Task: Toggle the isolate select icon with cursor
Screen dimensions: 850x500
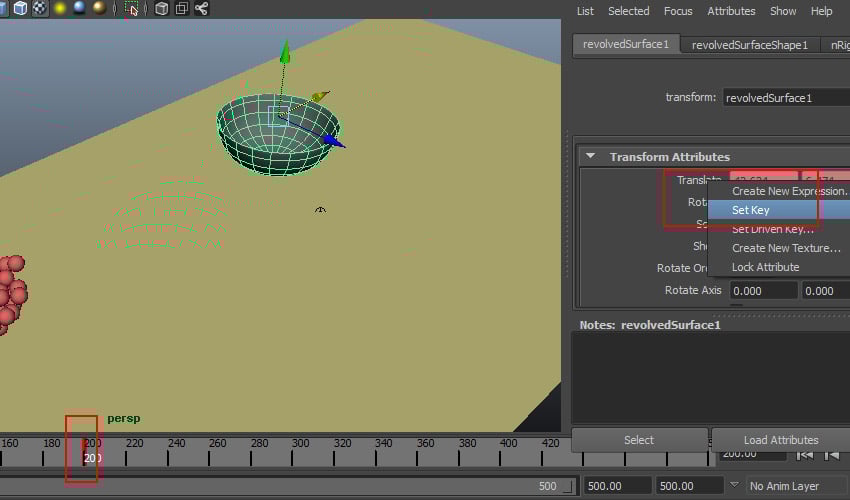Action: click(x=132, y=9)
